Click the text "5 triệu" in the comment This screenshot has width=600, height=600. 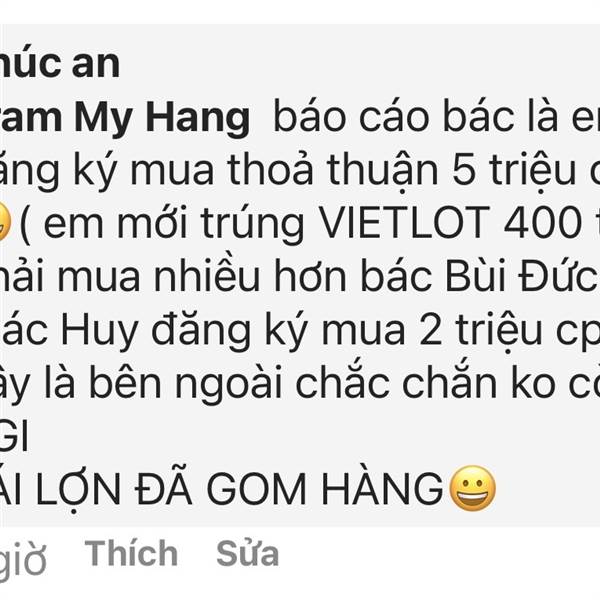pyautogui.click(x=514, y=171)
